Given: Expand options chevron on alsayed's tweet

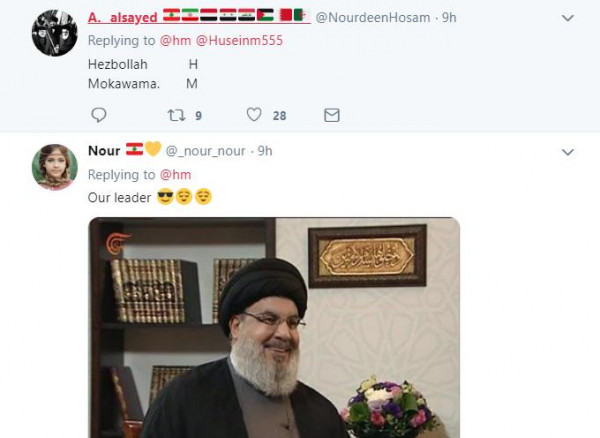Looking at the screenshot, I should tap(568, 18).
